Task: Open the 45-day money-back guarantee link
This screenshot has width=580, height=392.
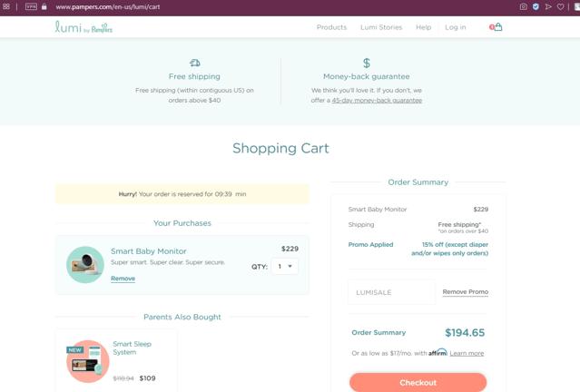Action: tap(377, 100)
